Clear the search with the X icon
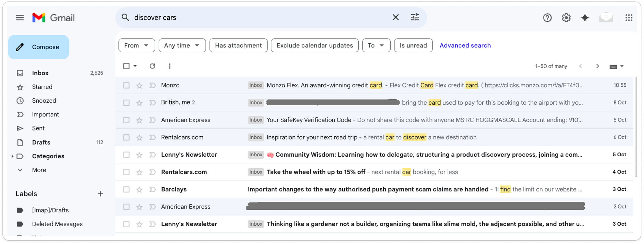The height and width of the screenshot is (244, 644). click(396, 17)
